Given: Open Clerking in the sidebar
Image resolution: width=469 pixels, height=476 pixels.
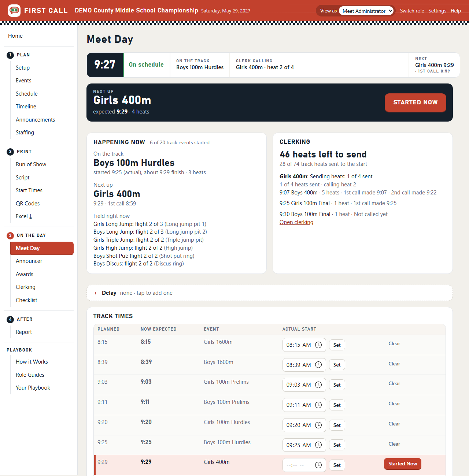Looking at the screenshot, I should click(x=26, y=287).
